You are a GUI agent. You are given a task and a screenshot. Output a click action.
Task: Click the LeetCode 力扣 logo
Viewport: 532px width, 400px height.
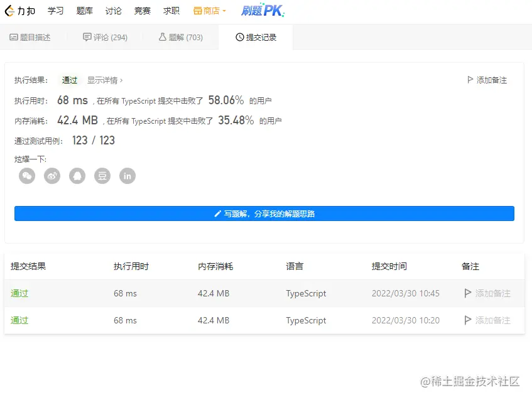pos(19,11)
